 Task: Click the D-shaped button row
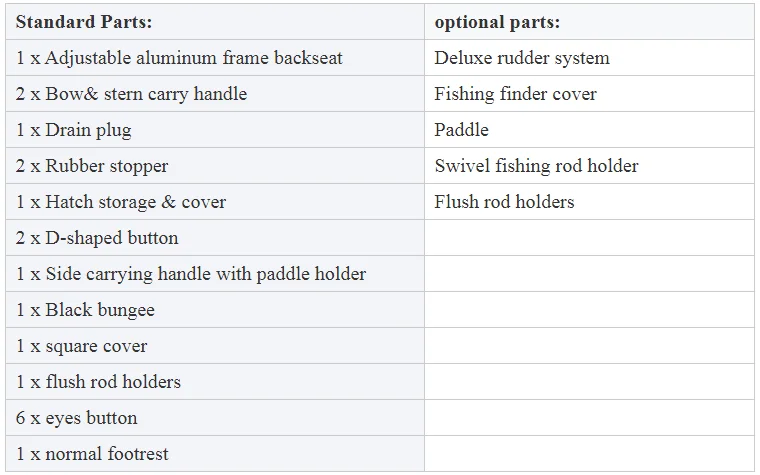coord(215,238)
